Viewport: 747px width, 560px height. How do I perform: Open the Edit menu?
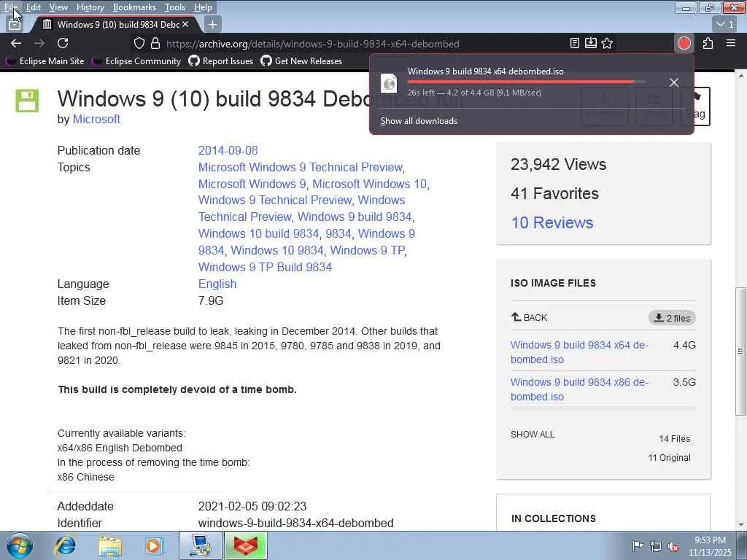(x=33, y=7)
